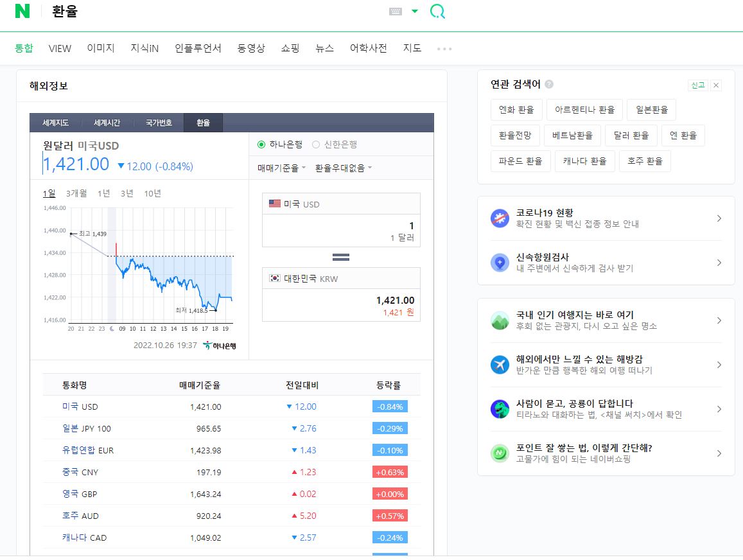The width and height of the screenshot is (743, 560).
Task: Open the 캐나다 CAD currency link
Action: pyautogui.click(x=84, y=538)
